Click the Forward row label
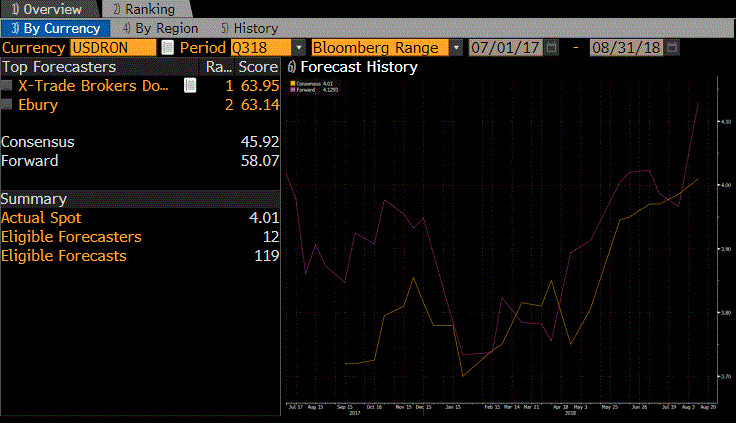736x423 pixels. (30, 161)
